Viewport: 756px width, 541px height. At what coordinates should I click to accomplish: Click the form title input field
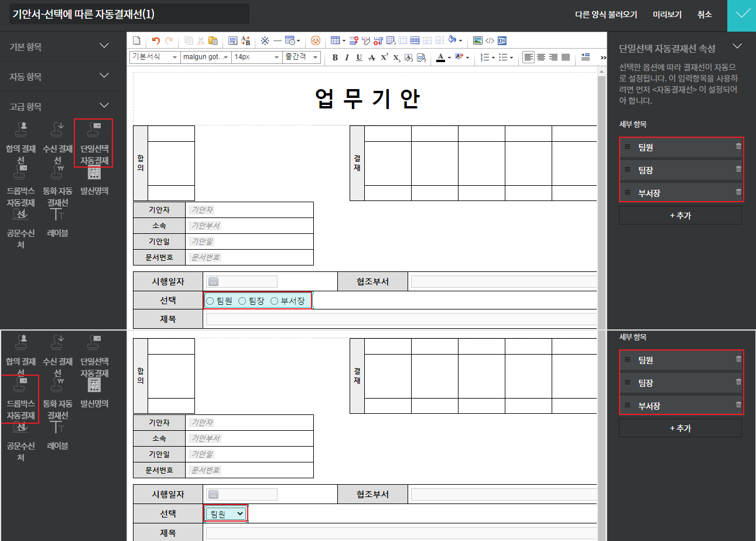[129, 15]
